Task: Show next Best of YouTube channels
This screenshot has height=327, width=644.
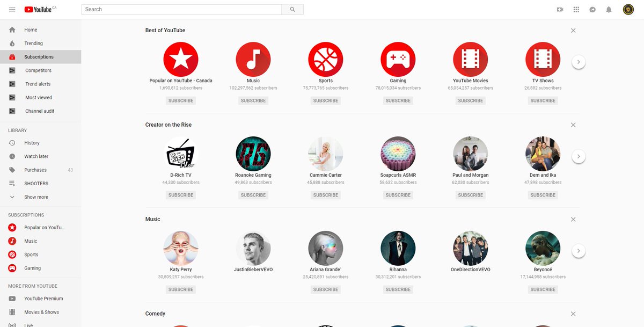Action: point(578,62)
